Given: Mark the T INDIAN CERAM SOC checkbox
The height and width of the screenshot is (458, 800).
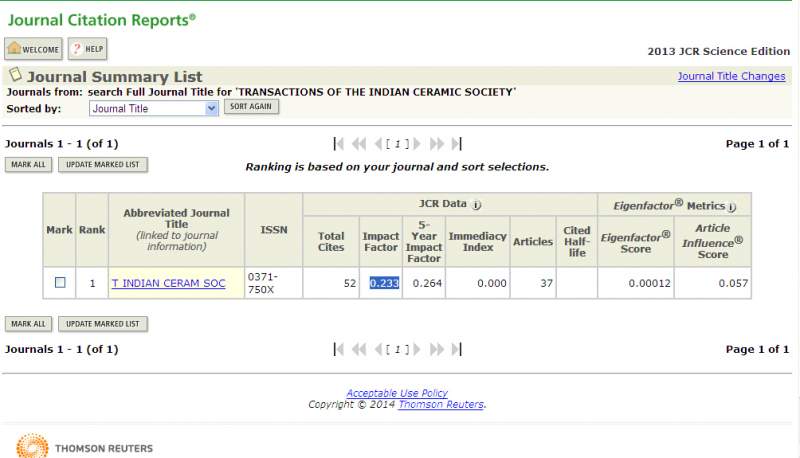Looking at the screenshot, I should point(60,282).
